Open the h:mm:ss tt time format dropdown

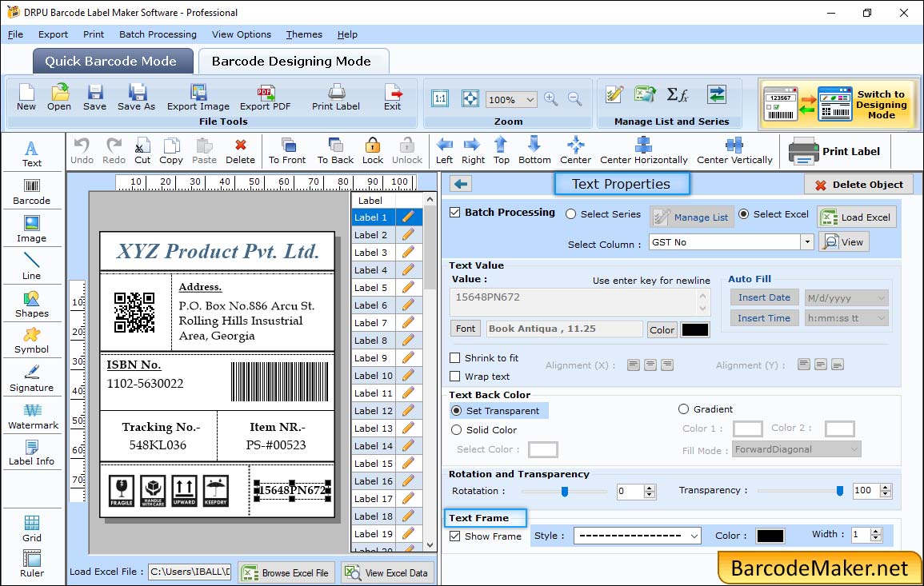point(881,319)
